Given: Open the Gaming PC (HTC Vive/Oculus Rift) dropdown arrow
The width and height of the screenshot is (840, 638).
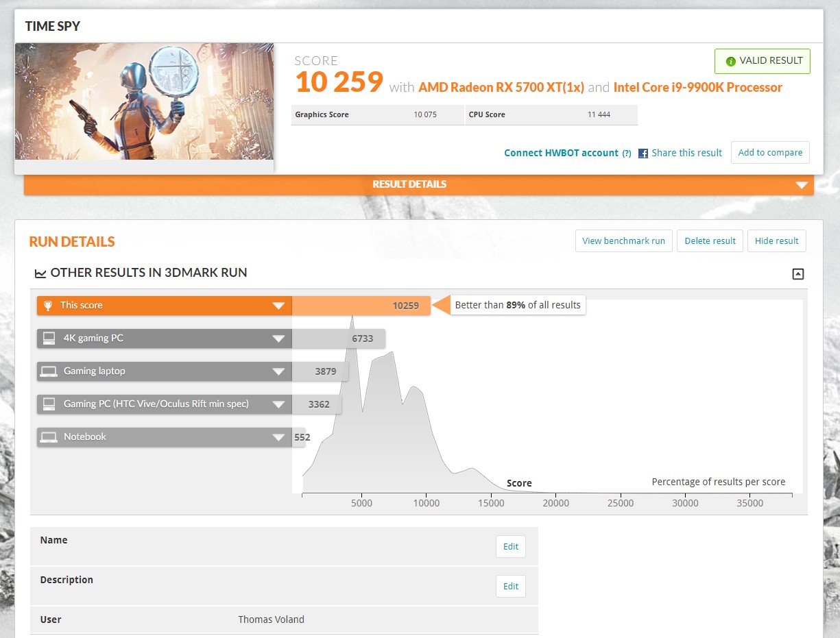Looking at the screenshot, I should (278, 404).
